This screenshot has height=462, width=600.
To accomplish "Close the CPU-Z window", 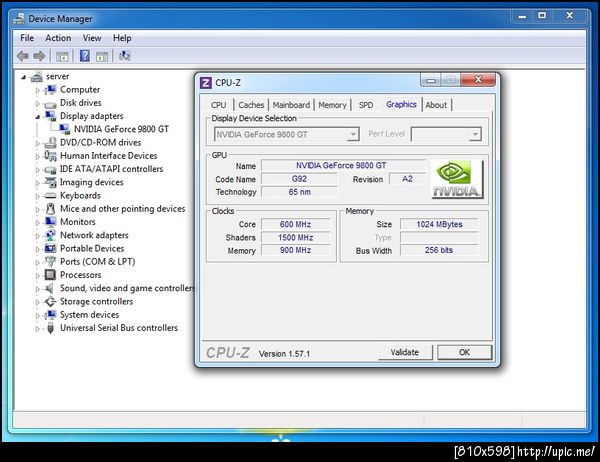I will (x=478, y=80).
